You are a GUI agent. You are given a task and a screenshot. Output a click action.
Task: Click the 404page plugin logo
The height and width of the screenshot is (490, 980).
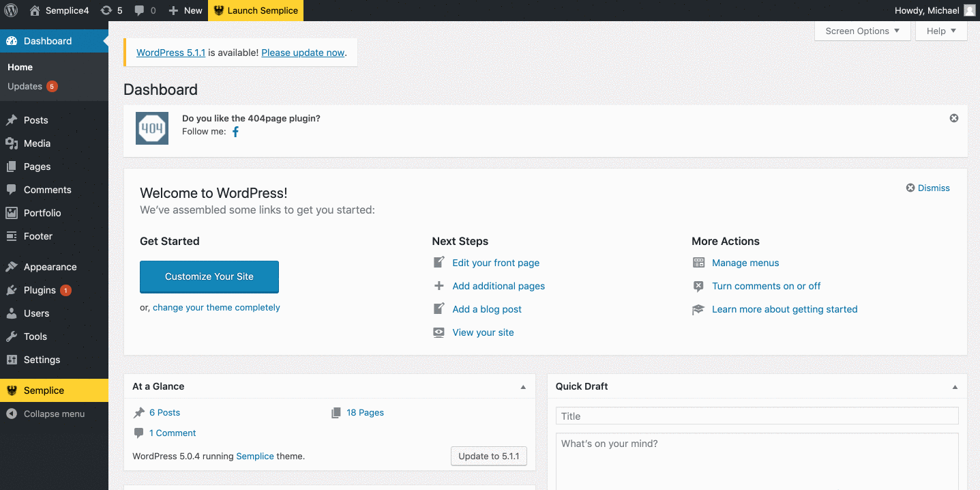(152, 128)
